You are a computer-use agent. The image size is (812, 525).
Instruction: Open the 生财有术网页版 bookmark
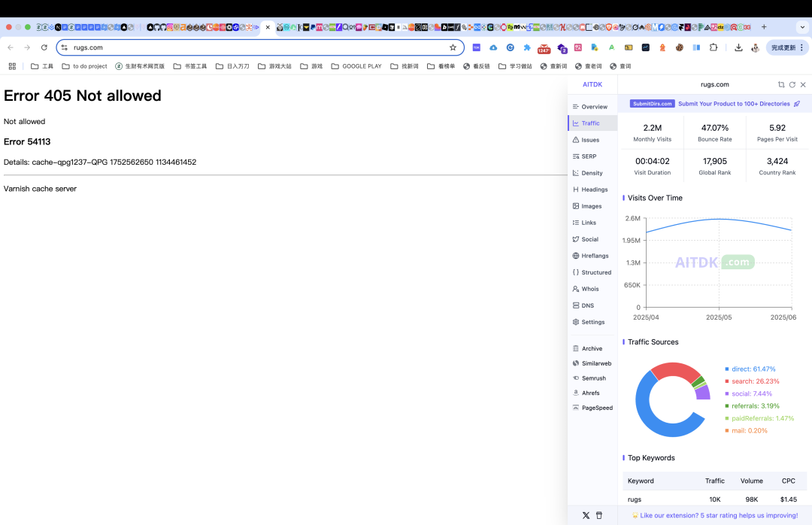(140, 66)
